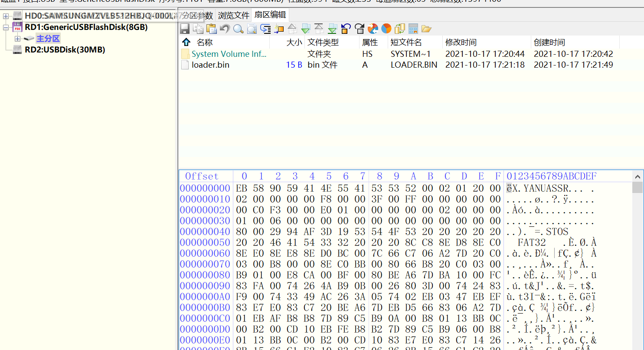
Task: Click the calculator toolbar icon
Action: tap(413, 29)
